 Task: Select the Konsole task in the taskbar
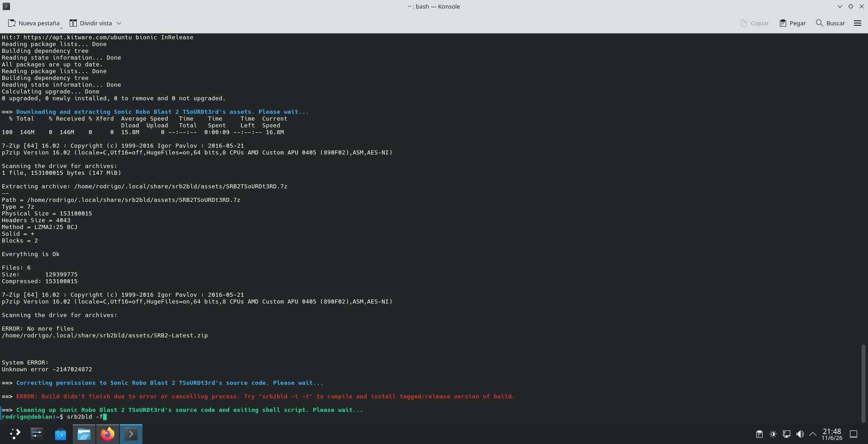pyautogui.click(x=131, y=434)
